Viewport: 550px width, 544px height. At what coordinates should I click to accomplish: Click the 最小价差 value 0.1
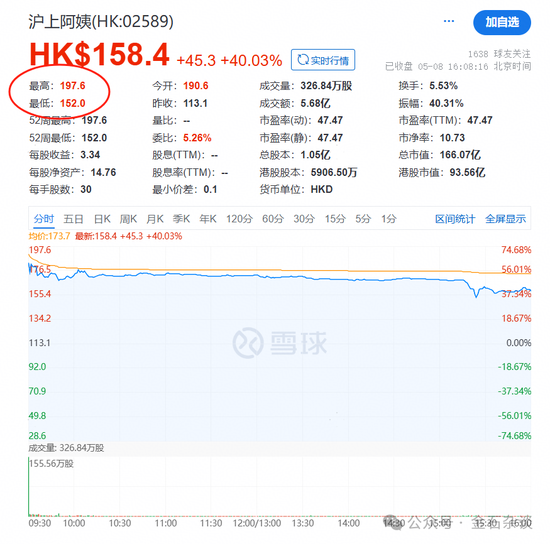(x=210, y=190)
